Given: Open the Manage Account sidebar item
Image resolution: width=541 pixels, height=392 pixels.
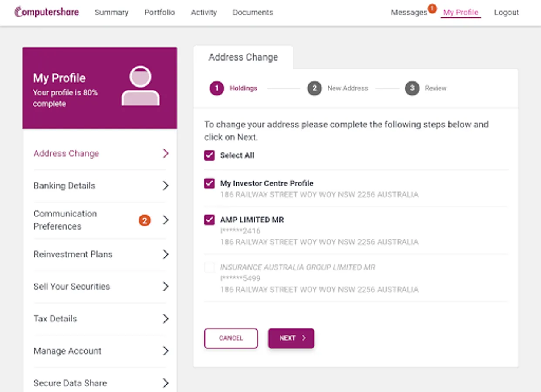Looking at the screenshot, I should 68,351.
